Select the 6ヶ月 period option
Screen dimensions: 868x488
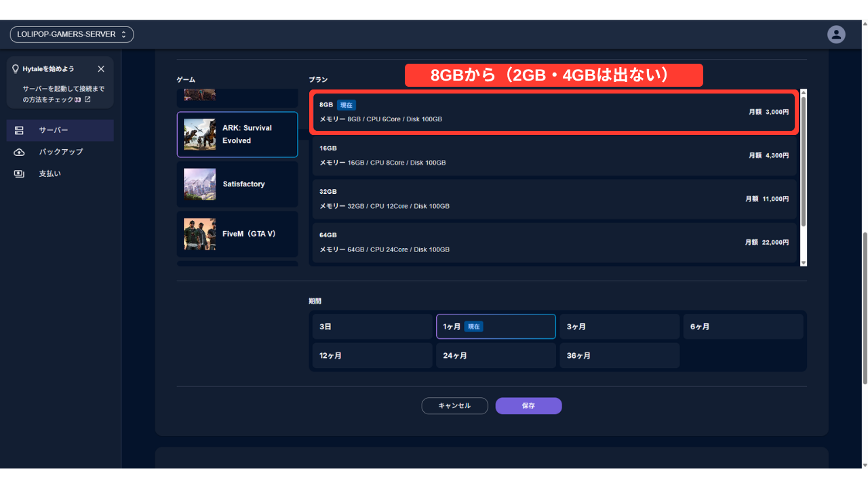[x=743, y=327]
